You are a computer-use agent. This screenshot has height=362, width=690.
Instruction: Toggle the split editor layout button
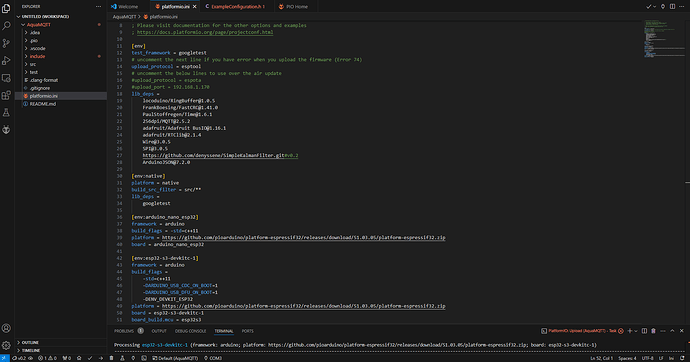coord(672,6)
